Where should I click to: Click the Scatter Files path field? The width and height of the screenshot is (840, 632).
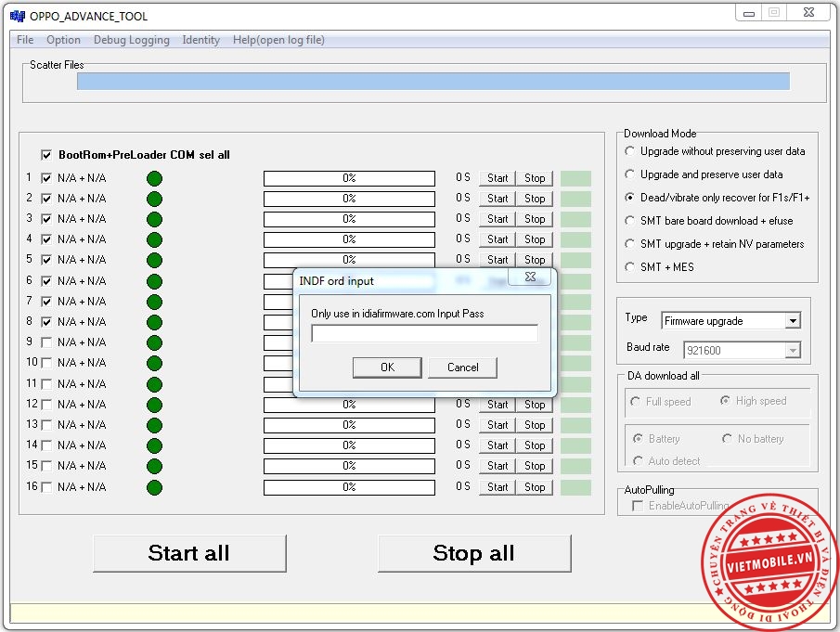[x=433, y=82]
